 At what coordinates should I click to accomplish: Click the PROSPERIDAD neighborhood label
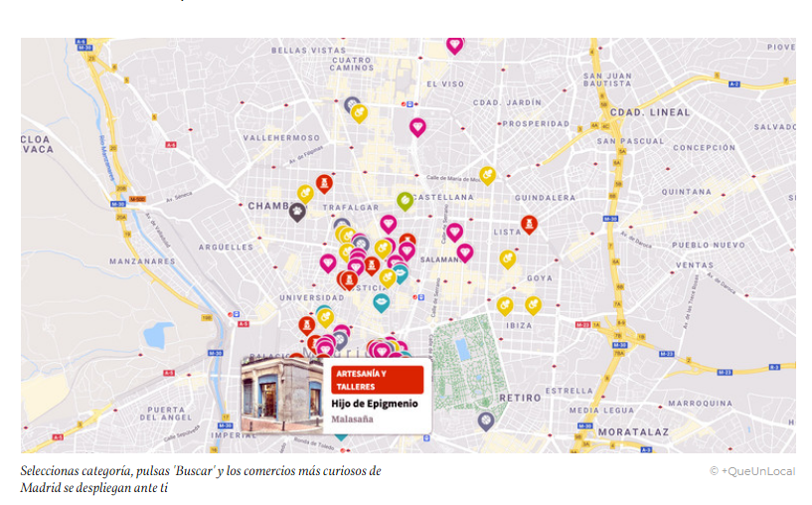click(536, 124)
